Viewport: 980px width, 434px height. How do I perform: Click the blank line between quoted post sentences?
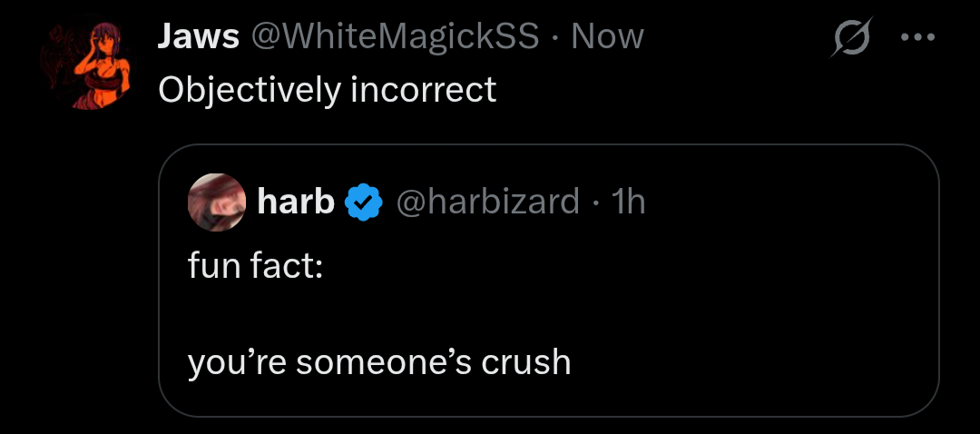379,315
